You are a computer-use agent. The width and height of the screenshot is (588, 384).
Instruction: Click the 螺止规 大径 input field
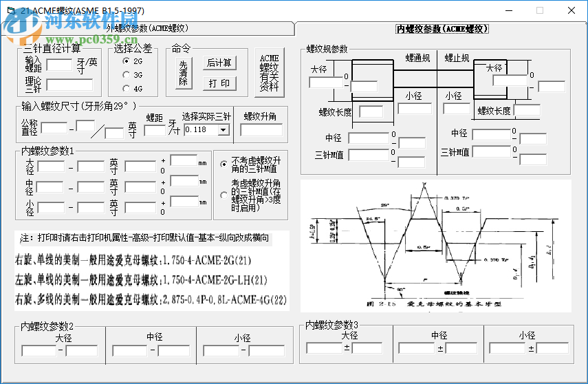click(510, 81)
